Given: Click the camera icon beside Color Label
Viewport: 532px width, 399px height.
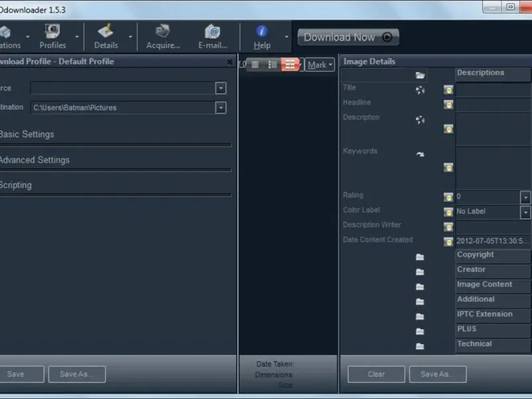Looking at the screenshot, I should point(448,211).
